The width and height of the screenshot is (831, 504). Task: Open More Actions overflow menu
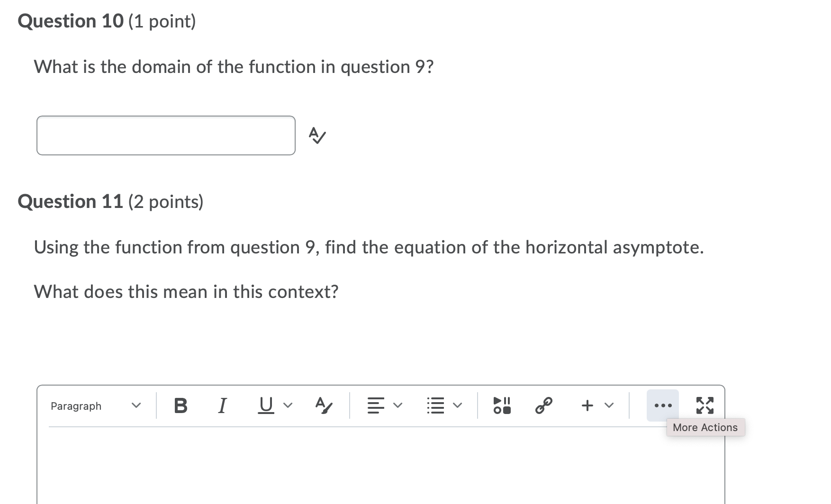tap(662, 405)
